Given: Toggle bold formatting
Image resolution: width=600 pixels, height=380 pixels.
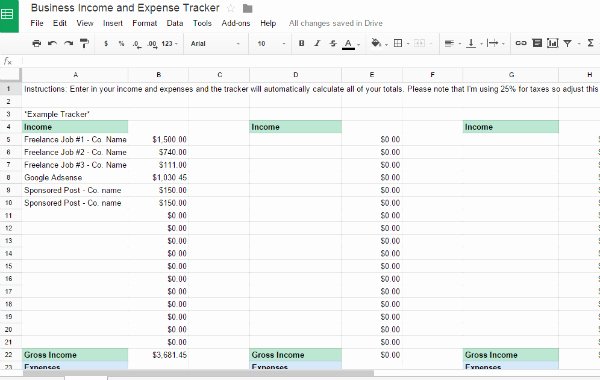Looking at the screenshot, I should pyautogui.click(x=302, y=43).
